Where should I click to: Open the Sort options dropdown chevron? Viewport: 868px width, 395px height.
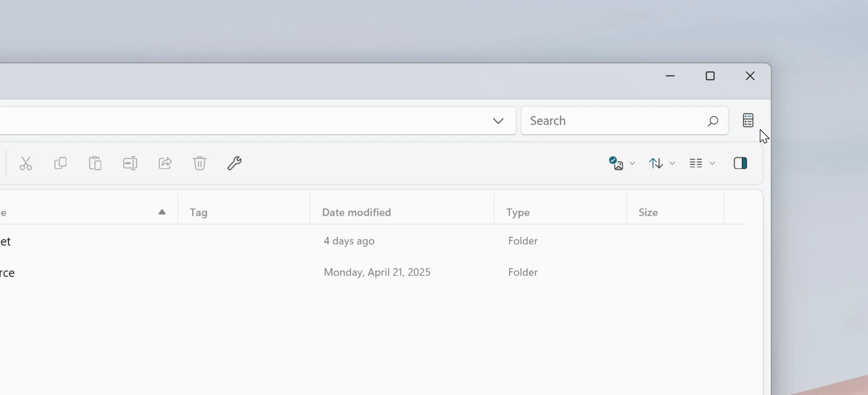coord(673,164)
